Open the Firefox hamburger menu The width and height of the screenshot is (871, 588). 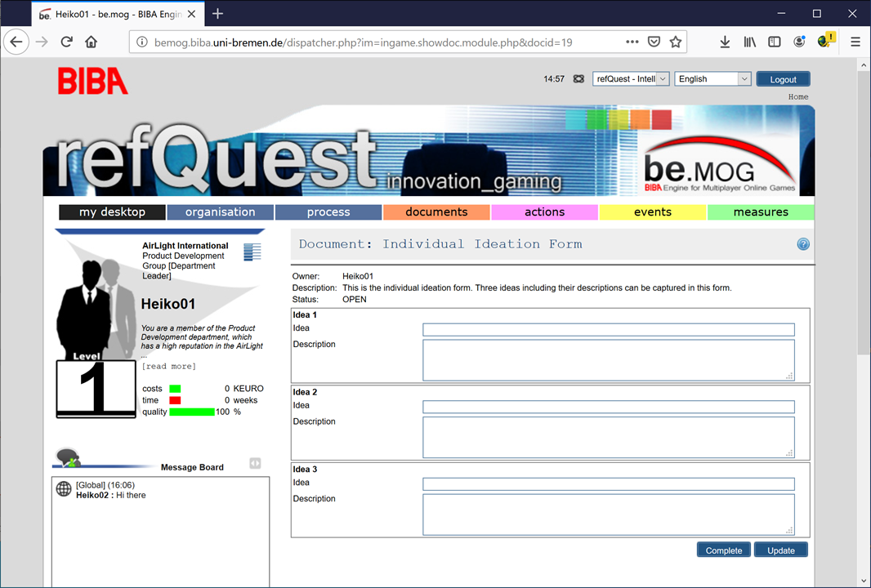pyautogui.click(x=855, y=42)
